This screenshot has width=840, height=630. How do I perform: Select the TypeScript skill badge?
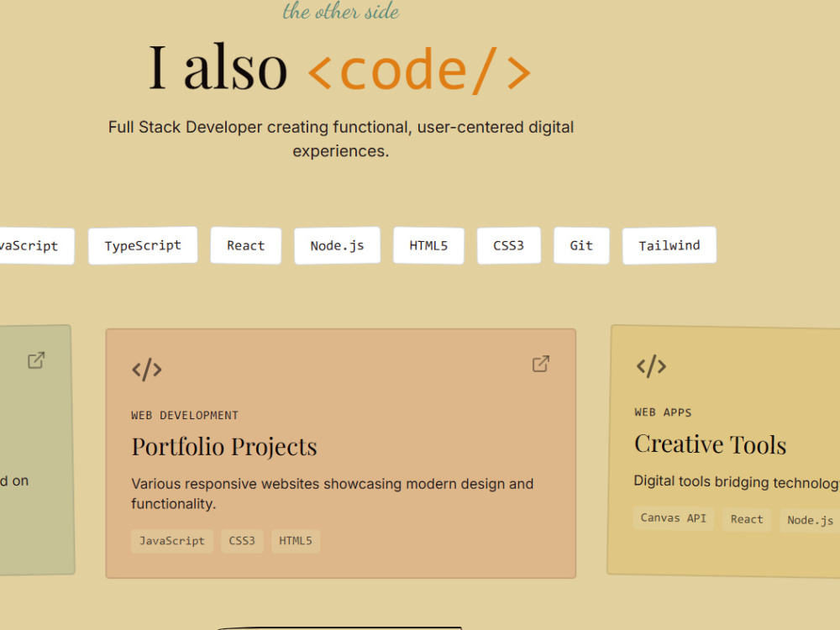click(x=143, y=245)
